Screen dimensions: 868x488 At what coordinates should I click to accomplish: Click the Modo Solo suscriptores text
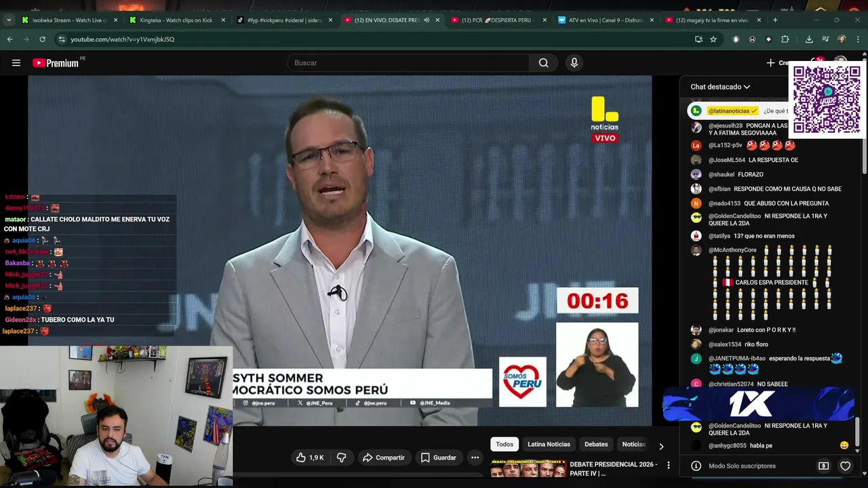742,466
